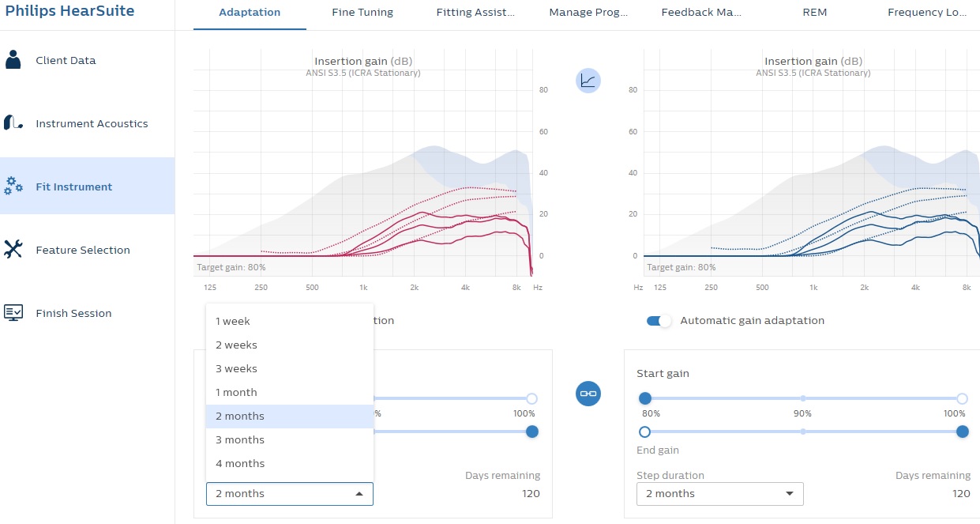Go to Instrument Acoustics section
Viewport: 980px width, 524px height.
click(x=87, y=123)
